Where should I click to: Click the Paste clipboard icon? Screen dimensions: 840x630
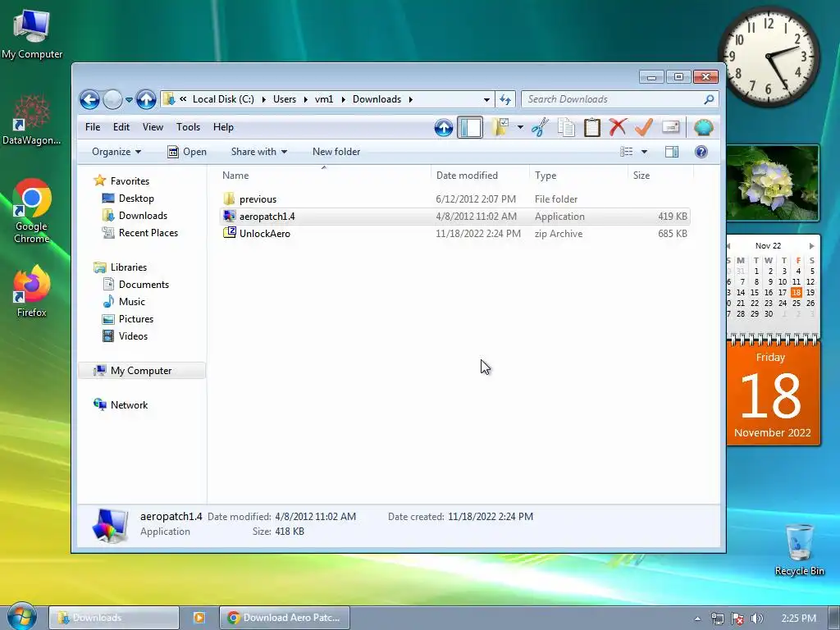(x=591, y=127)
